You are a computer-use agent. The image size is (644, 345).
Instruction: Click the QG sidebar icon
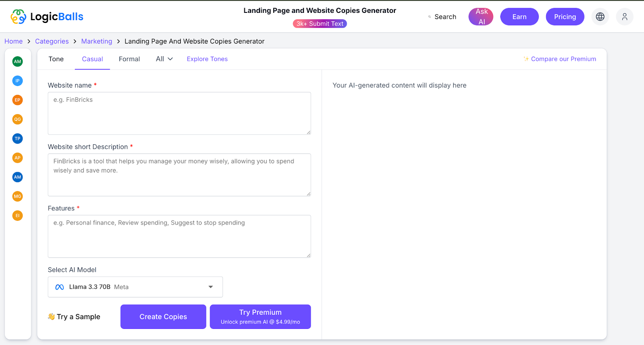(x=17, y=119)
